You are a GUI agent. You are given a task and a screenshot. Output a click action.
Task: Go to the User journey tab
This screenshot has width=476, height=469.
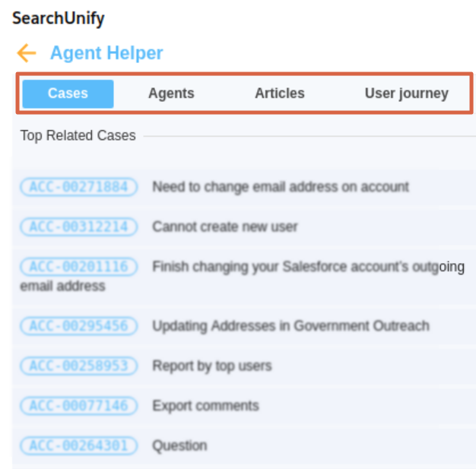[x=406, y=94]
